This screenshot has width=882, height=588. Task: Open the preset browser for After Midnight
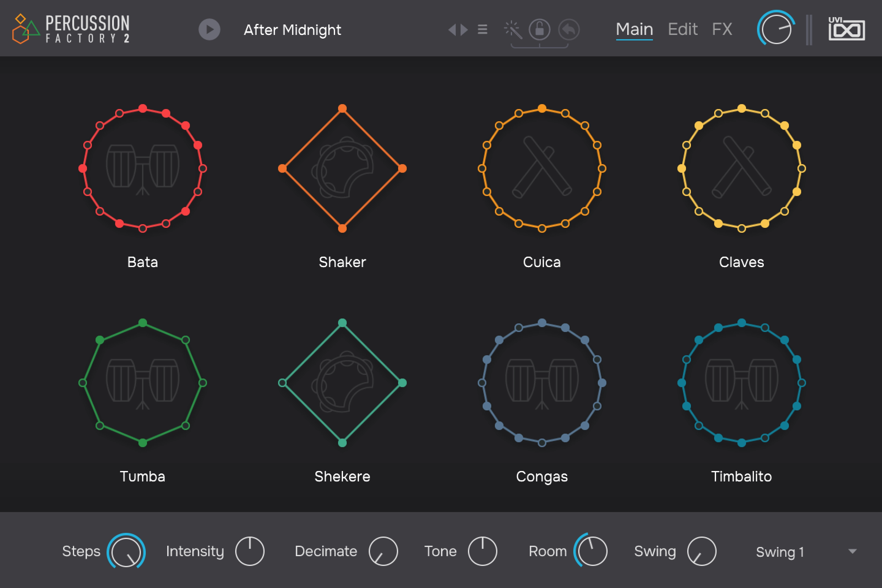point(292,30)
